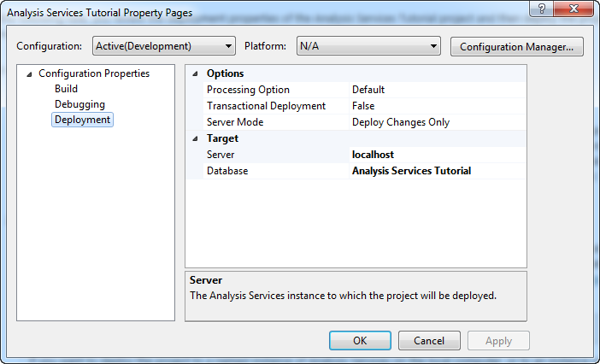Close the Property Pages dialog

coord(574,9)
